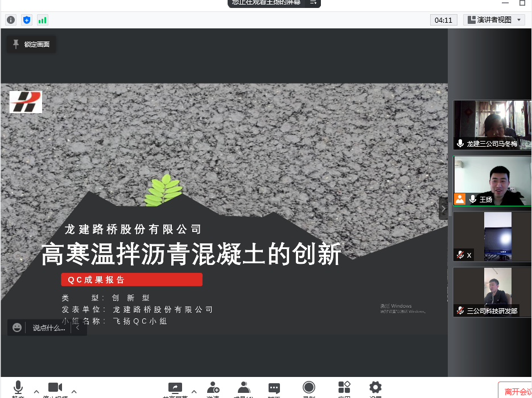Select 王扬 speaker video thumbnail
532x398 pixels.
click(x=492, y=181)
